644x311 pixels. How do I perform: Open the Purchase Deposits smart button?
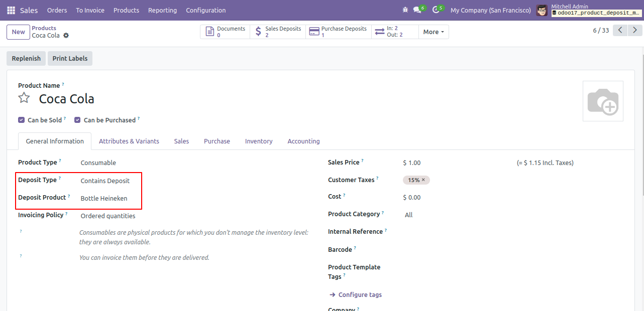pyautogui.click(x=339, y=32)
